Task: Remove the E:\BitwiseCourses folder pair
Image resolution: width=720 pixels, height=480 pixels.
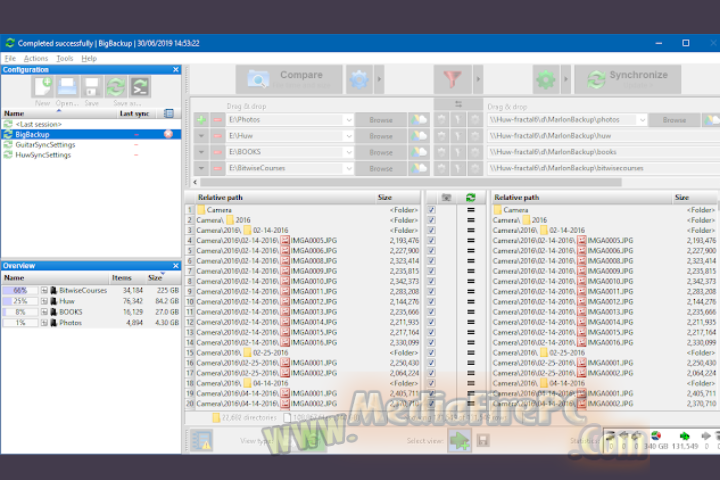Action: 217,168
